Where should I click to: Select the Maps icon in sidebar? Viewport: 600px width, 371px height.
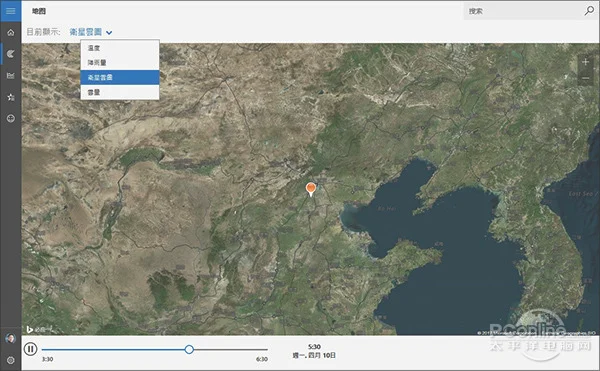(11, 54)
